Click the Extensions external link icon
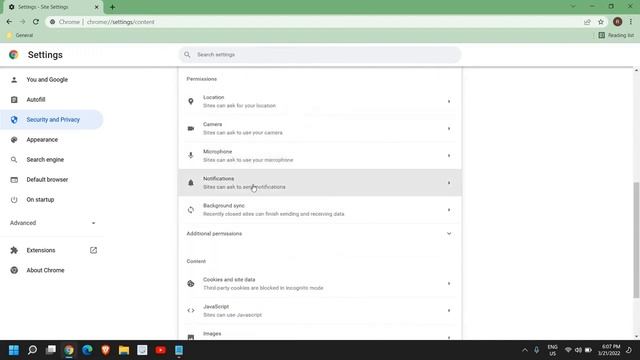Viewport: 640px width, 360px height. tap(93, 250)
